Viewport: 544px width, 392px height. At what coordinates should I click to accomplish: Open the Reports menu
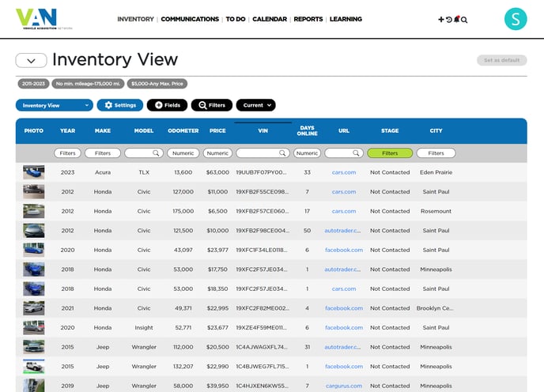(308, 19)
